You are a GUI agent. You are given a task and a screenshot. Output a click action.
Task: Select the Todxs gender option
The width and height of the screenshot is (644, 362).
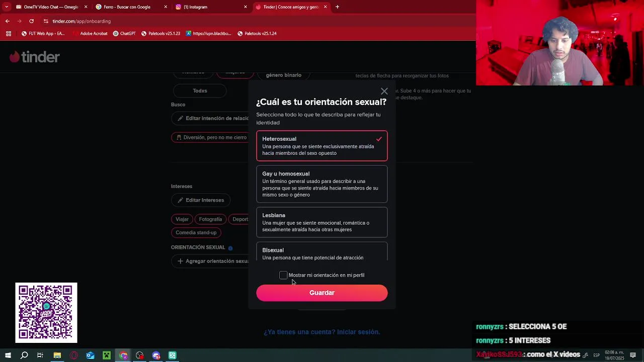coord(200,90)
